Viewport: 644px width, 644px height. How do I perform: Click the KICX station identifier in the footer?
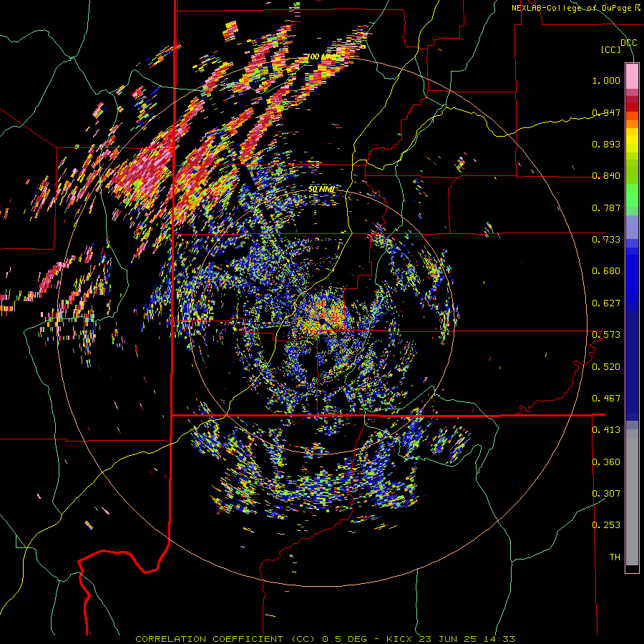pos(401,639)
